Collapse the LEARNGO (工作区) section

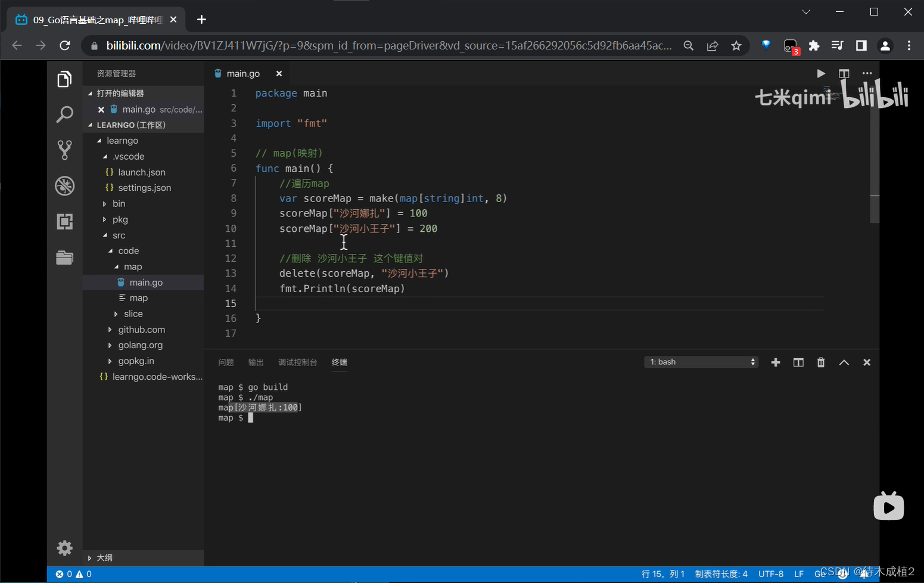click(x=144, y=125)
